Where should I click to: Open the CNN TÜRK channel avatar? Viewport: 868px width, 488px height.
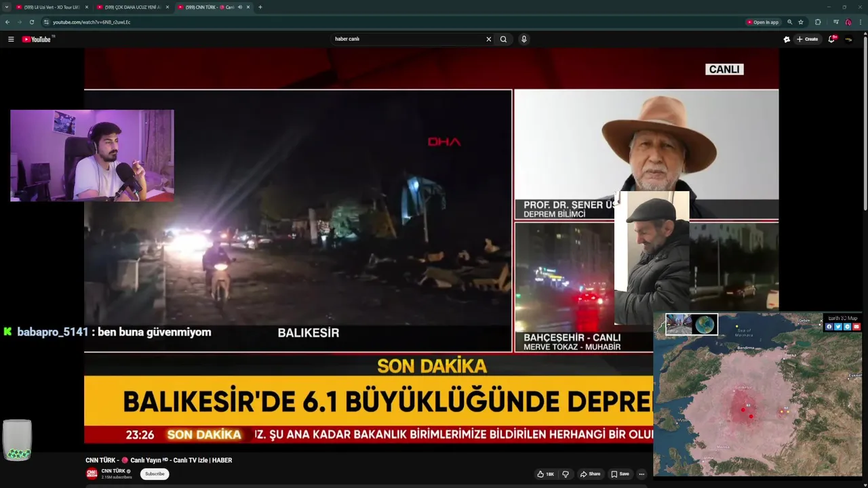coord(92,474)
